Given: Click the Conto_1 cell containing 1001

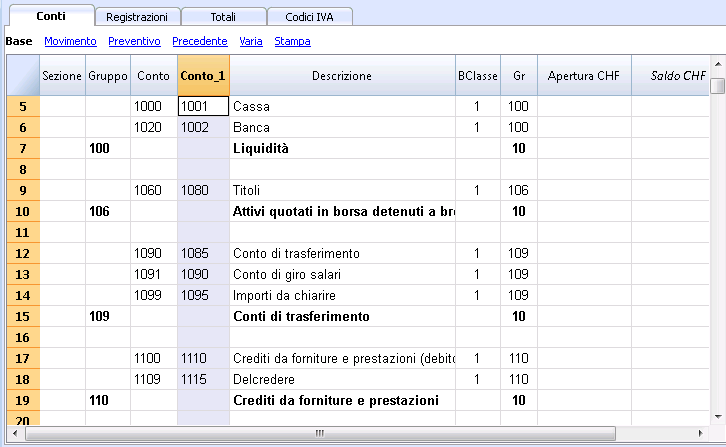Looking at the screenshot, I should 203,106.
